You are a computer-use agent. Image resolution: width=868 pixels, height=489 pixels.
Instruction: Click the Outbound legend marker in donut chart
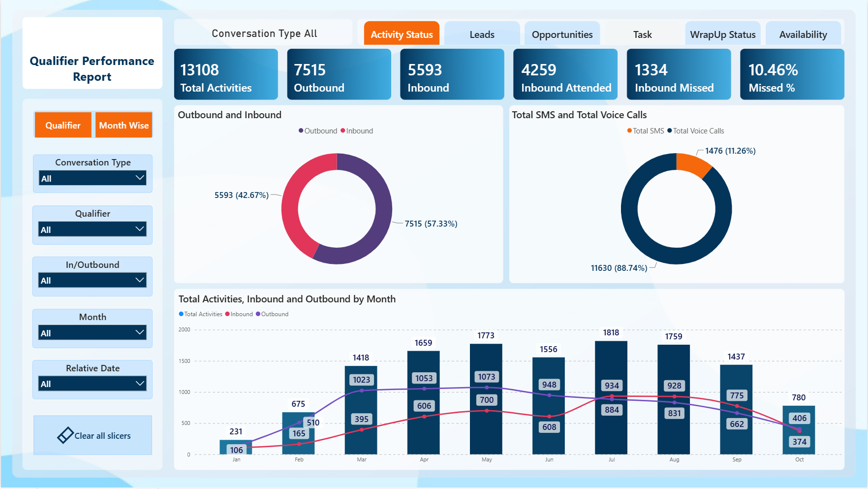[301, 130]
